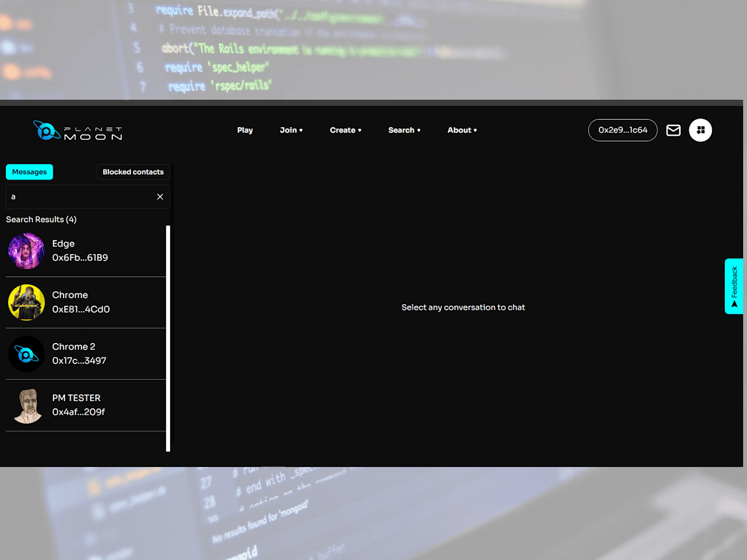Expand the Create dropdown menu
The width and height of the screenshot is (747, 560).
coord(346,130)
